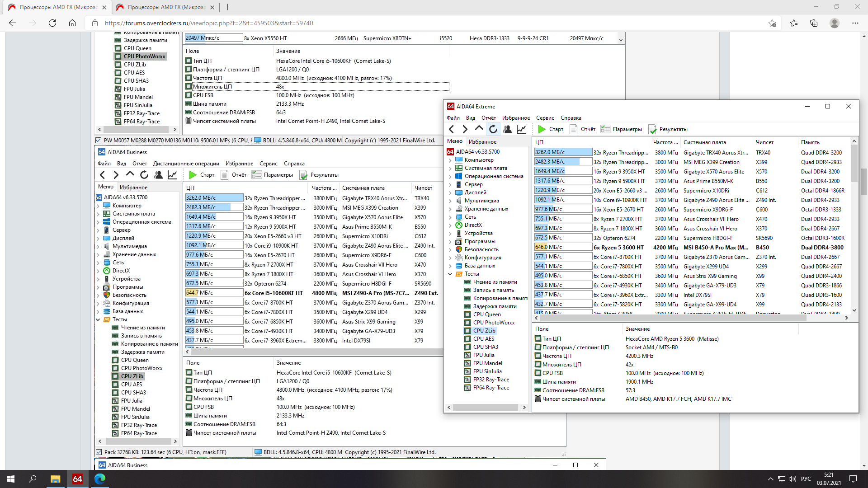Click the Parameters icon in AIDA64 Extreme toolbar
The width and height of the screenshot is (868, 488).
pyautogui.click(x=605, y=129)
